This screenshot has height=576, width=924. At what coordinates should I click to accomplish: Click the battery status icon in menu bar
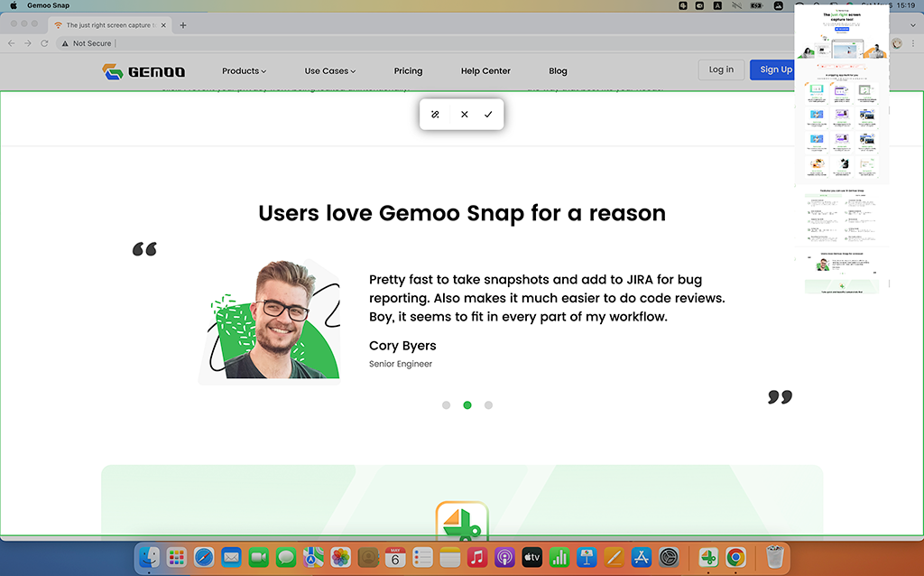pyautogui.click(x=756, y=5)
